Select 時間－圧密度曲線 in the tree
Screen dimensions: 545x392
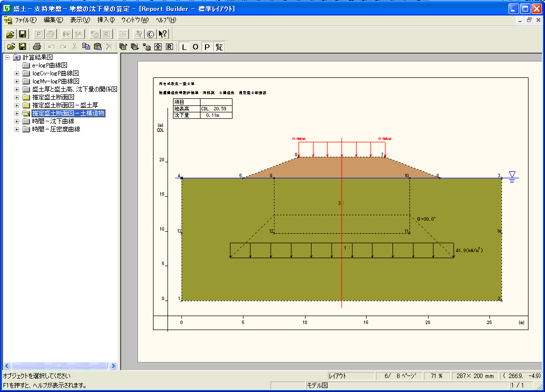tap(56, 129)
